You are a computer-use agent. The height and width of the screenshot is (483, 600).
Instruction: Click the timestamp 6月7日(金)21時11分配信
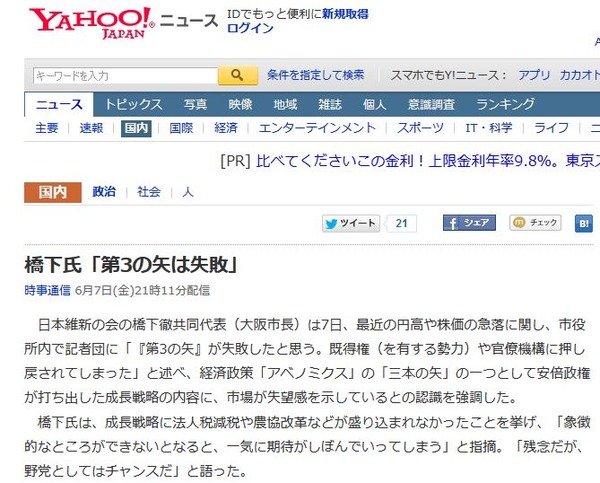pos(142,290)
